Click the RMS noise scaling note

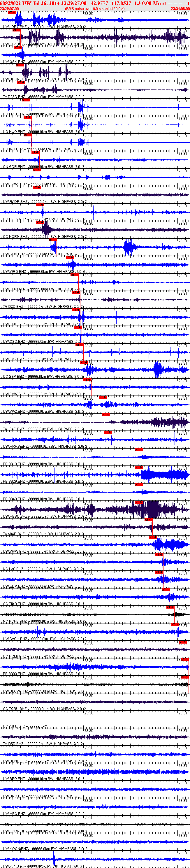pyautogui.click(x=95, y=8)
